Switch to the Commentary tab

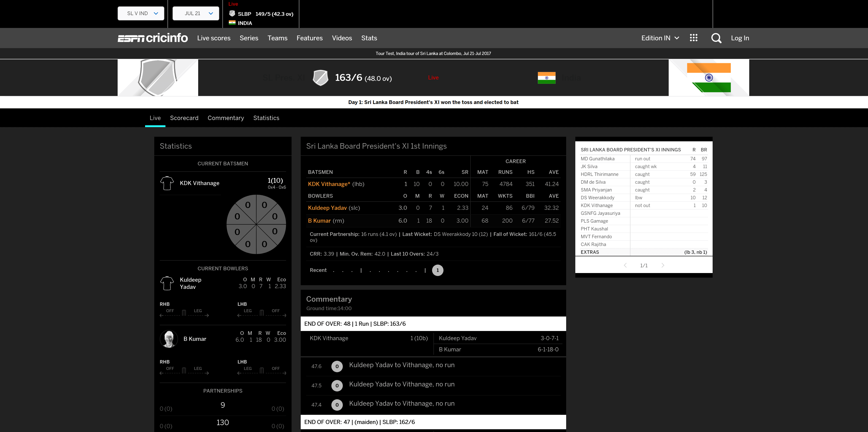[x=226, y=118]
